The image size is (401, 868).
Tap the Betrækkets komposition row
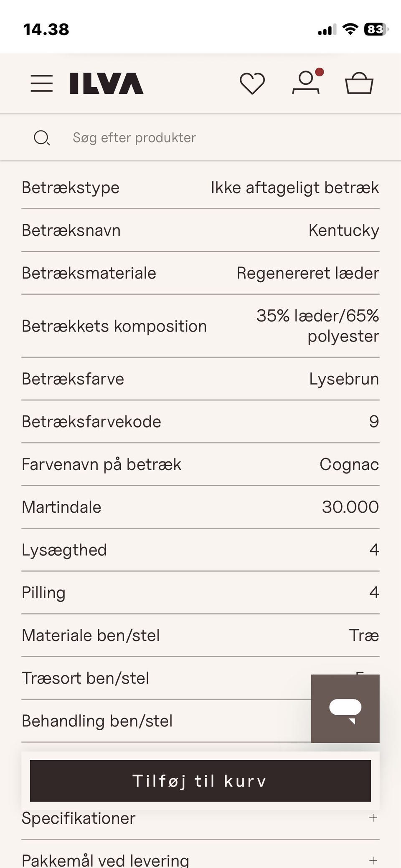click(200, 326)
